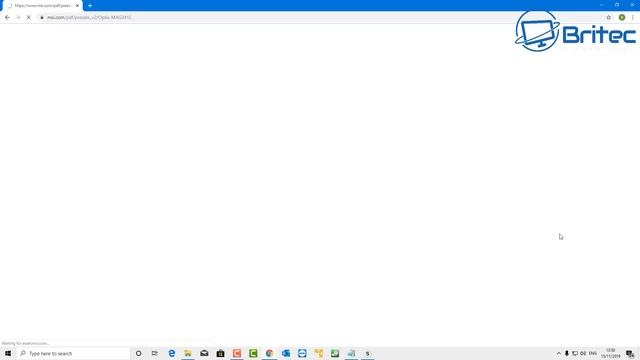
Task: Open the yellow sticky notes taskbar icon
Action: tap(318, 353)
